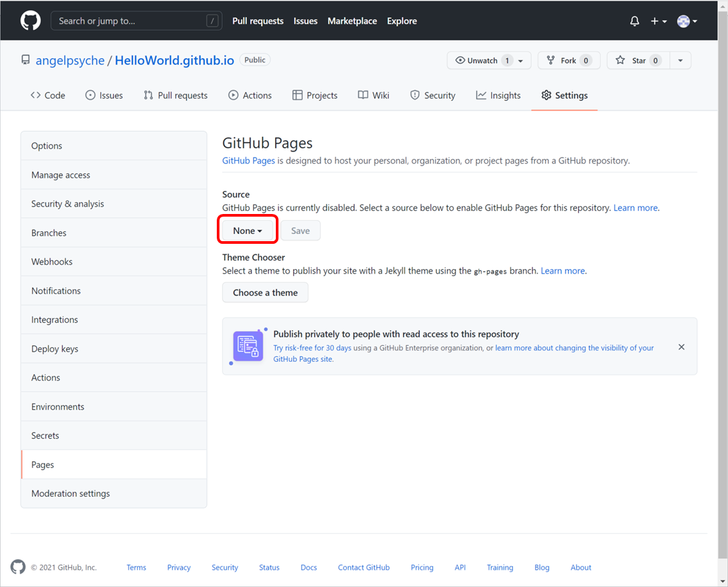This screenshot has height=587, width=728.
Task: Click the Fork button
Action: 569,60
